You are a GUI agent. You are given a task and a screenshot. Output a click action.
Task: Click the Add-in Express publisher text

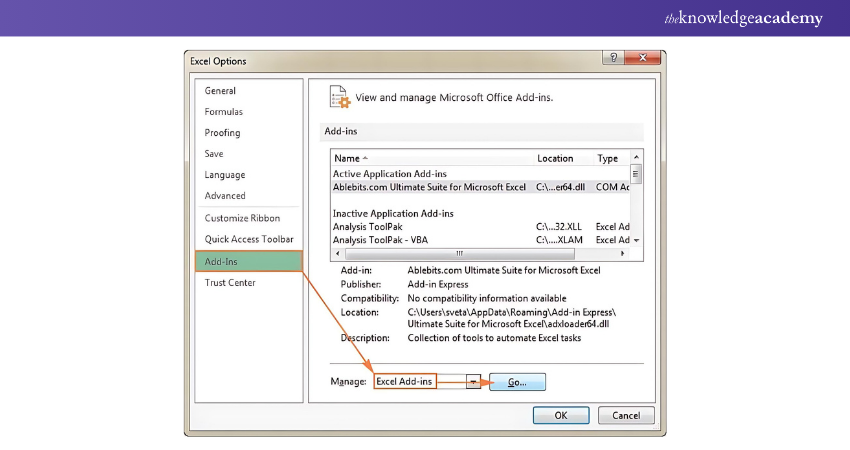click(x=438, y=284)
